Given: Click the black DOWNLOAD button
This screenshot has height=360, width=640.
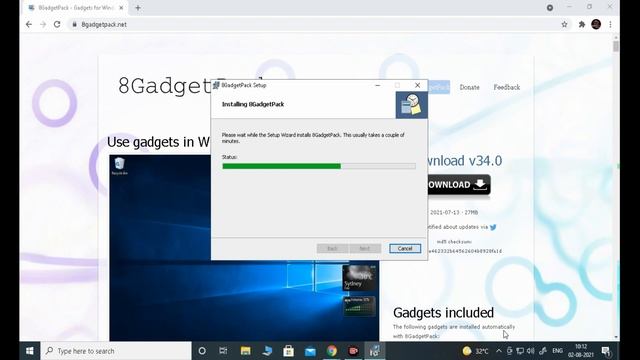Looking at the screenshot, I should (459, 185).
